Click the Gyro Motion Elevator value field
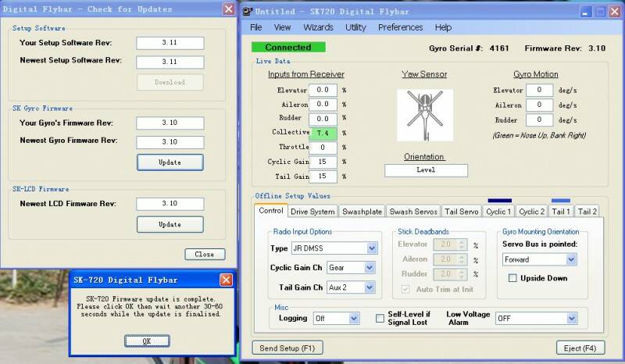Image resolution: width=625 pixels, height=364 pixels. pyautogui.click(x=539, y=90)
